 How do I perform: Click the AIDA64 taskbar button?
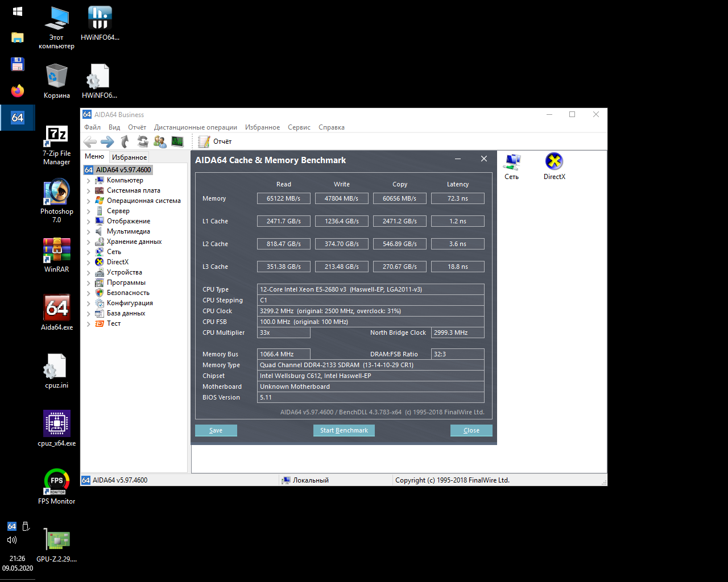point(18,118)
